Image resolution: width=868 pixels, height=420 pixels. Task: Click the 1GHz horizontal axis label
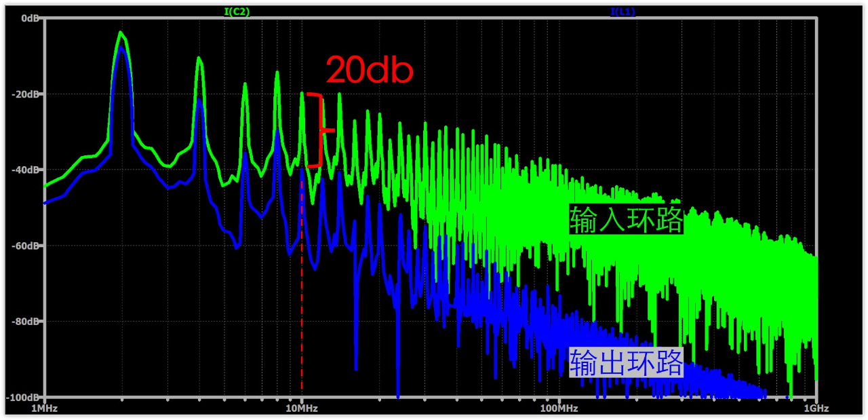point(816,408)
